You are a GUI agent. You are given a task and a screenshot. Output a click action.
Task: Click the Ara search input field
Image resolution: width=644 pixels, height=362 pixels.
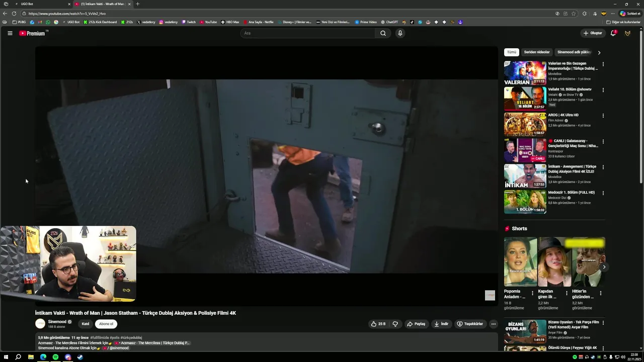pyautogui.click(x=307, y=33)
